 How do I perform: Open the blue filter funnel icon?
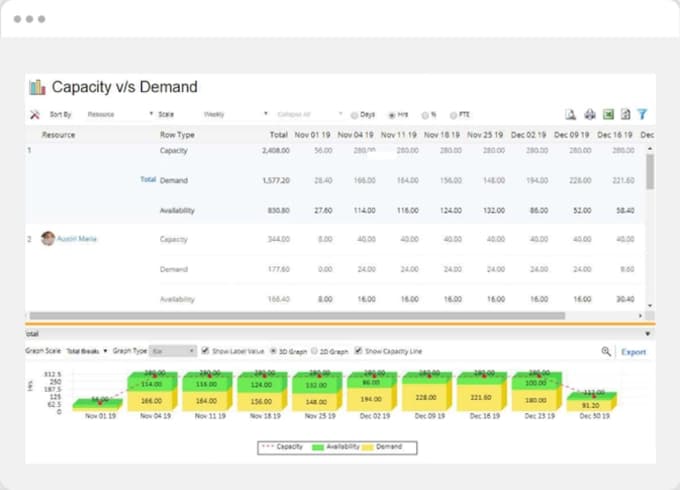tap(642, 114)
